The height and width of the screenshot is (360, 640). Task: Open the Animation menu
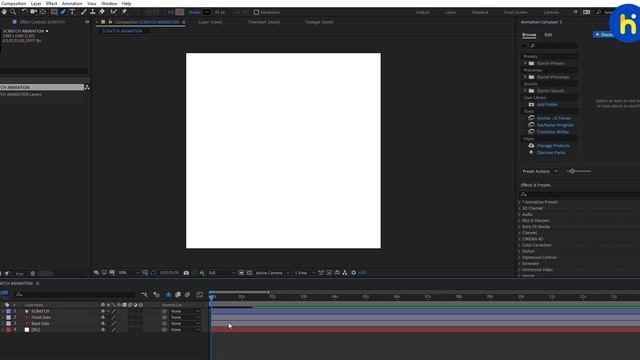coord(72,3)
